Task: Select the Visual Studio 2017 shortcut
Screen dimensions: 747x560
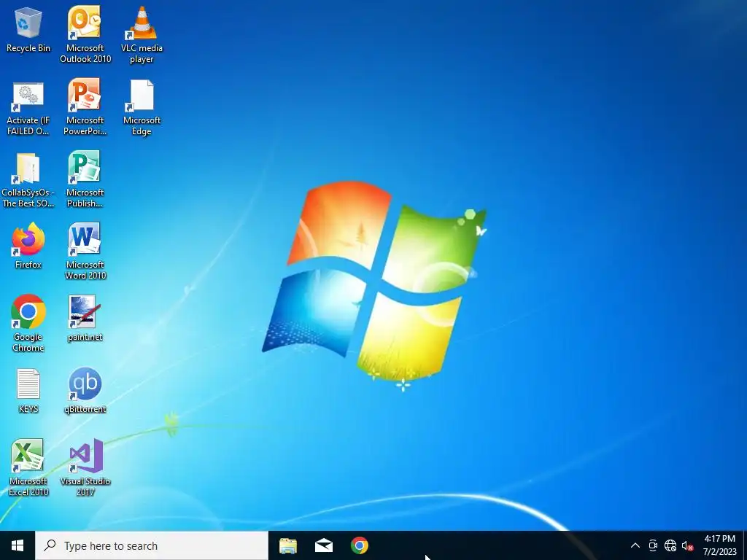Action: coord(85,468)
